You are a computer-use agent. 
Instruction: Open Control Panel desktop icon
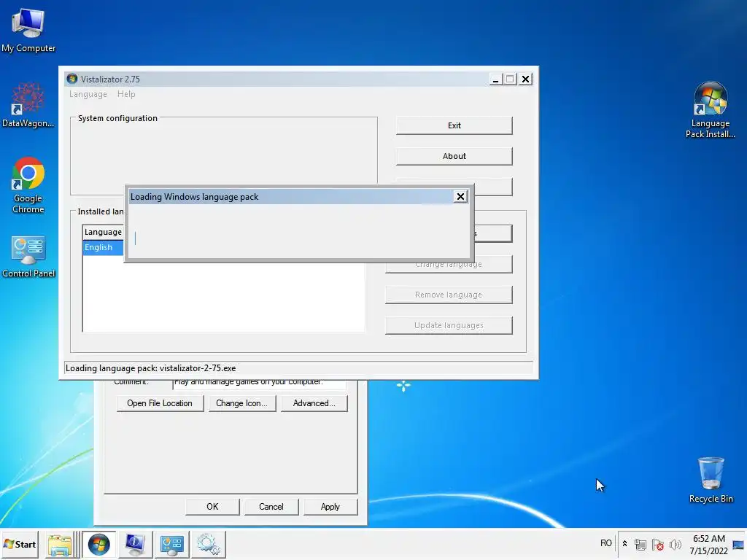point(28,257)
